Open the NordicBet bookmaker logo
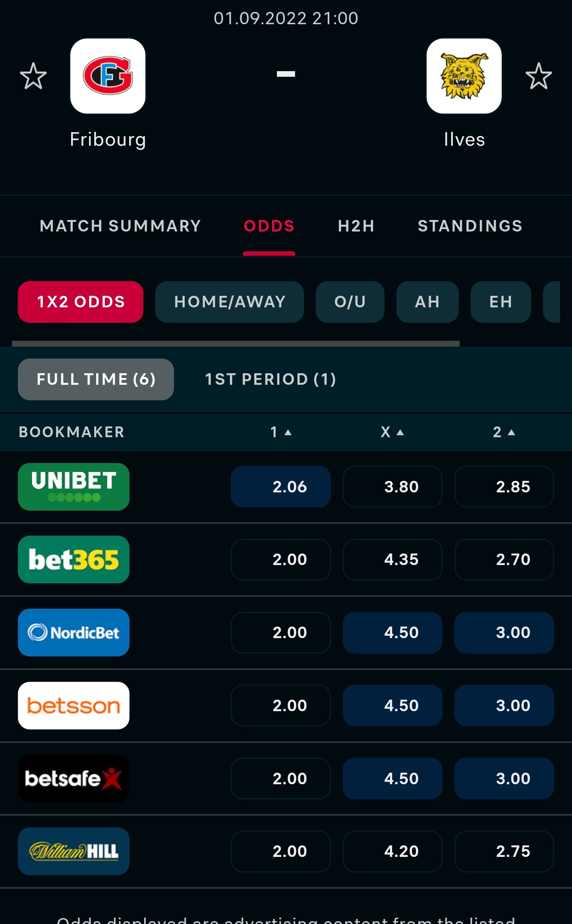Image resolution: width=572 pixels, height=924 pixels. tap(73, 633)
